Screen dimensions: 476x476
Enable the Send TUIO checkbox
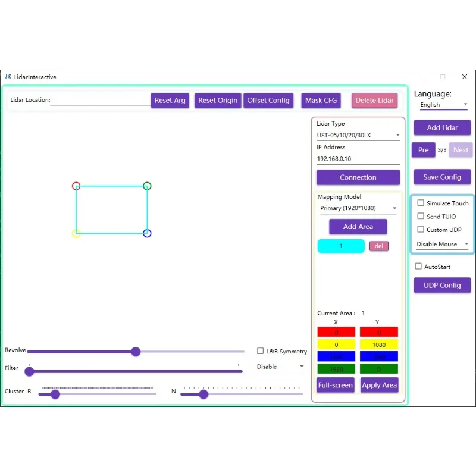pos(421,216)
